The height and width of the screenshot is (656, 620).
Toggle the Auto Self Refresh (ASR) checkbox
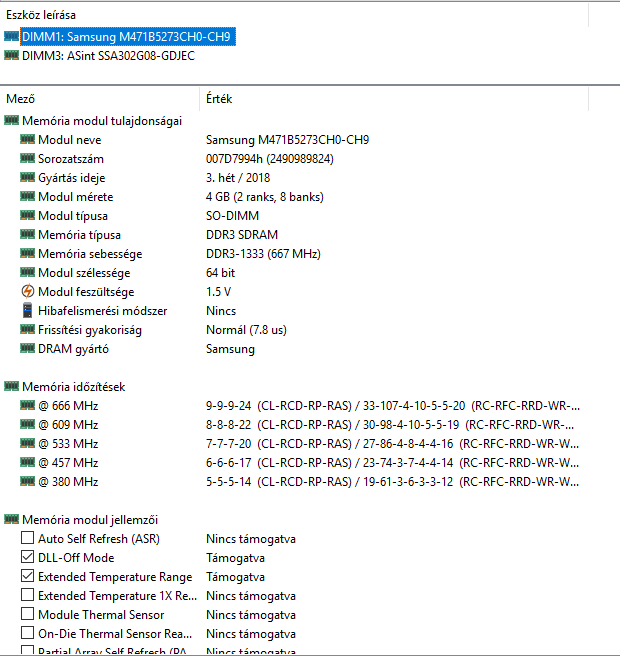27,538
